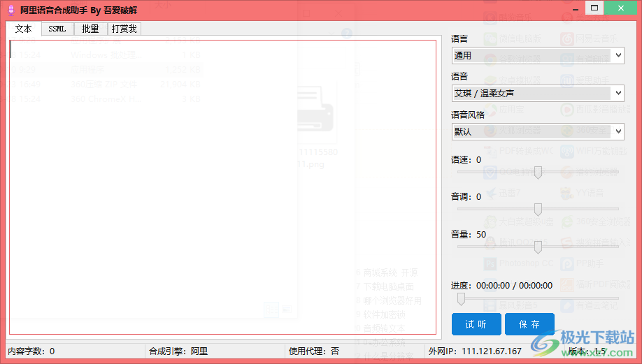
Task: Close the 阿里语音合成助手 window
Action: pos(621,8)
